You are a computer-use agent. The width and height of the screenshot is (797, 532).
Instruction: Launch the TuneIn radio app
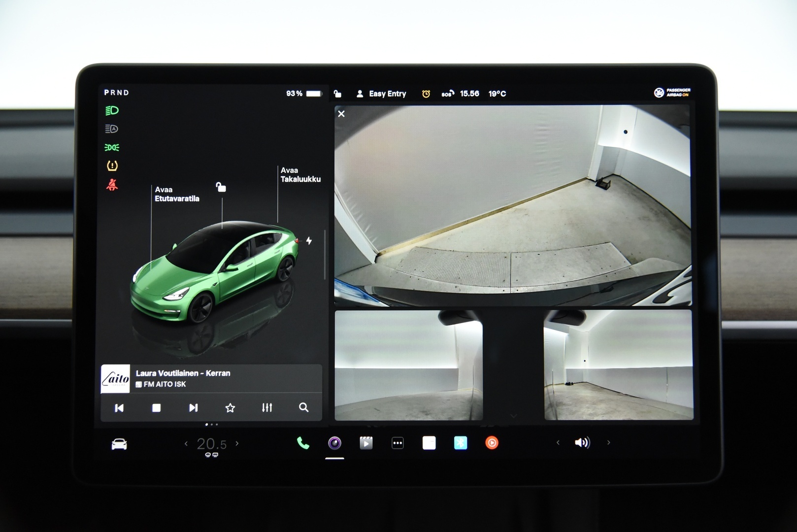(493, 443)
